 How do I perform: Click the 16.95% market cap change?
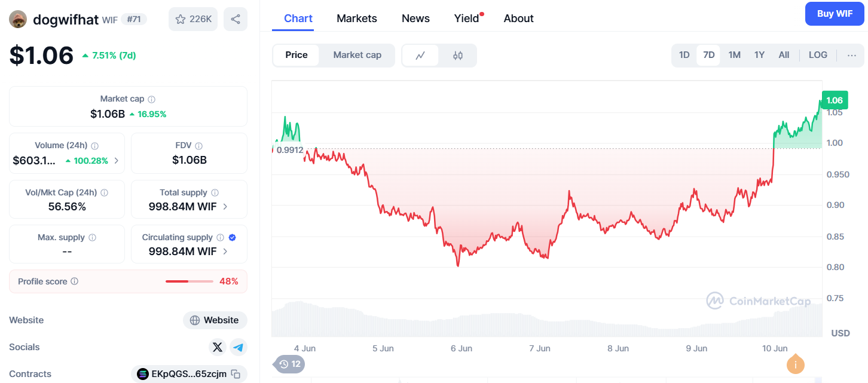coord(152,114)
